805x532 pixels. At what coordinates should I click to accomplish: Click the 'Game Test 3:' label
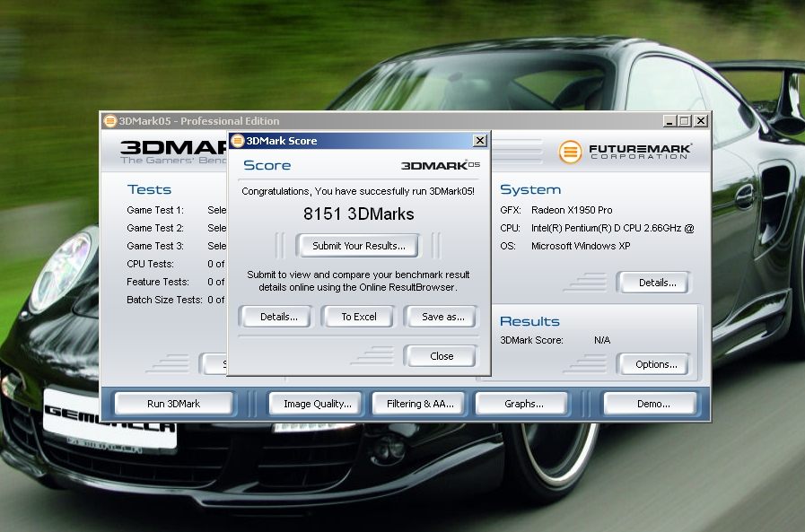tap(155, 246)
